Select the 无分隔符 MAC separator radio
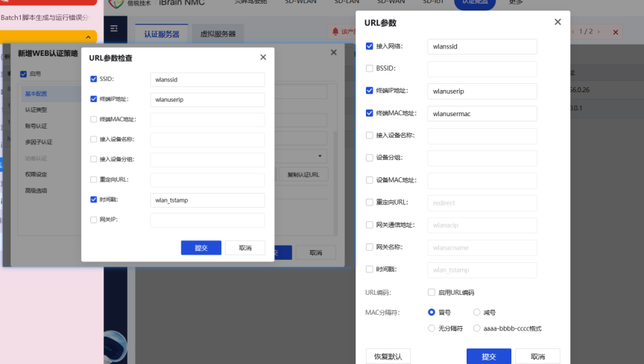Screen dimensions: 644x364 pyautogui.click(x=432, y=328)
